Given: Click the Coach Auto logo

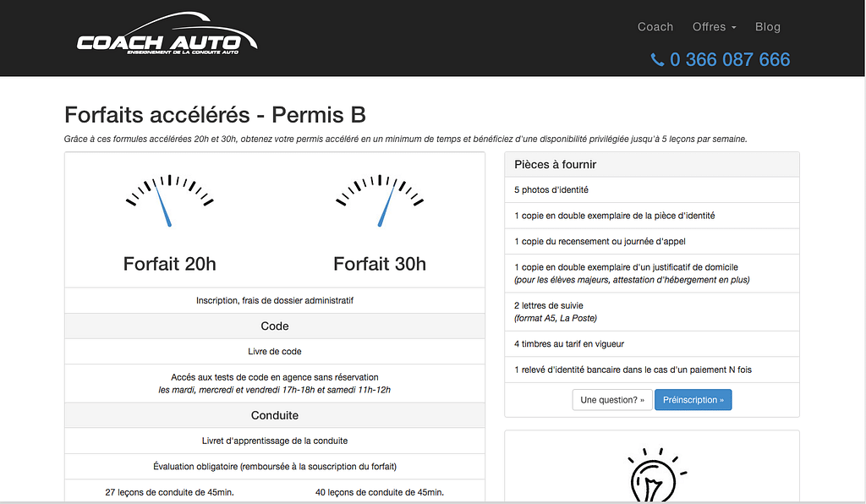Looking at the screenshot, I should (167, 36).
